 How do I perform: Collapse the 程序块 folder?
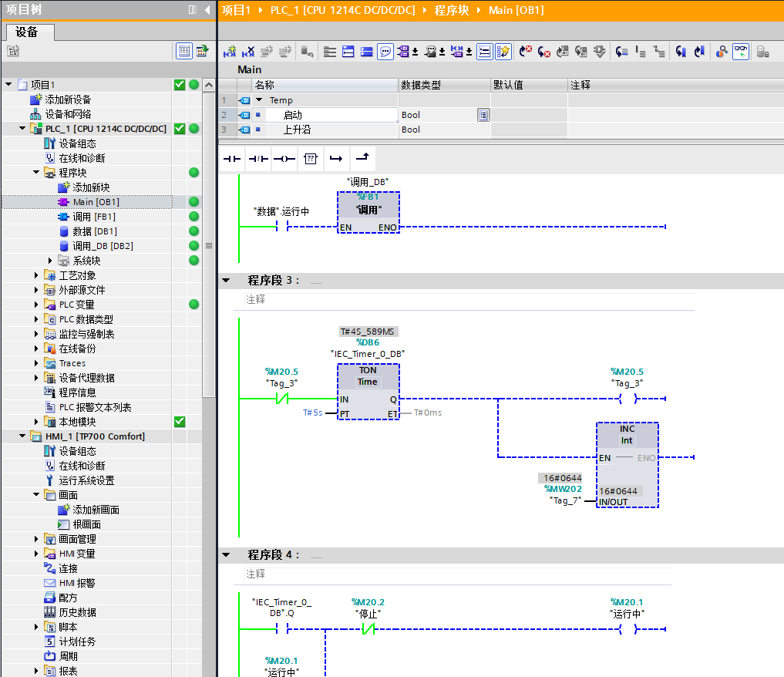point(36,173)
